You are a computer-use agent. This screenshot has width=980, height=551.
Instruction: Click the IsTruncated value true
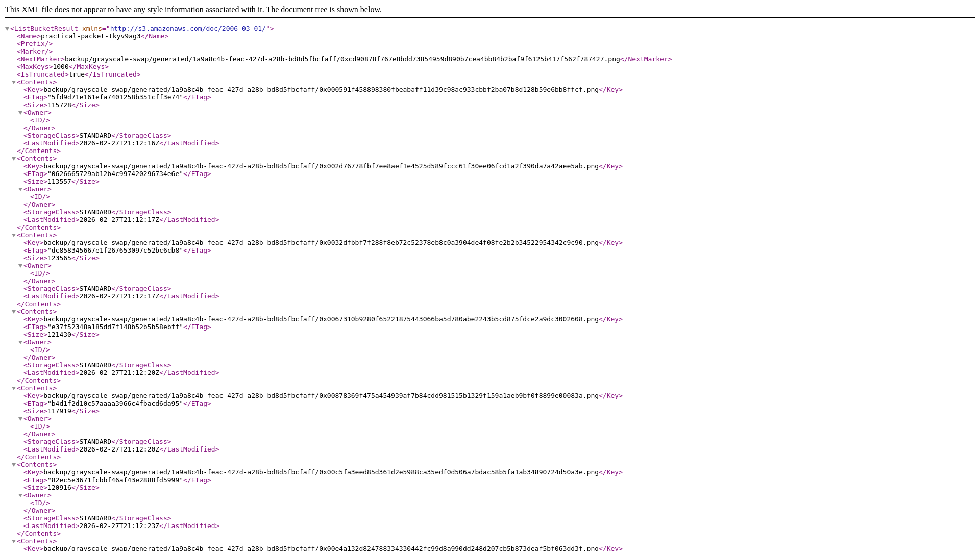[77, 74]
